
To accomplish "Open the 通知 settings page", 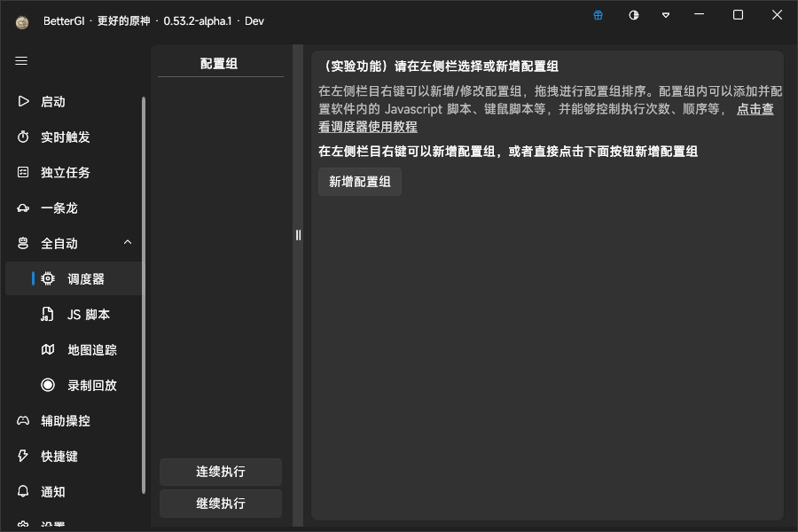I will [x=53, y=492].
